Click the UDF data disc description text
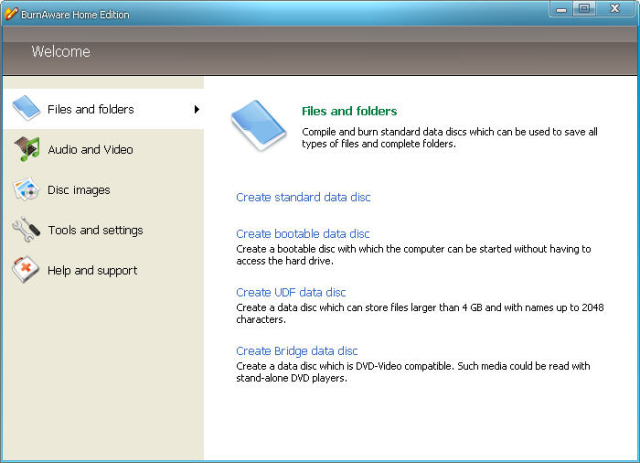640x463 pixels. [420, 313]
